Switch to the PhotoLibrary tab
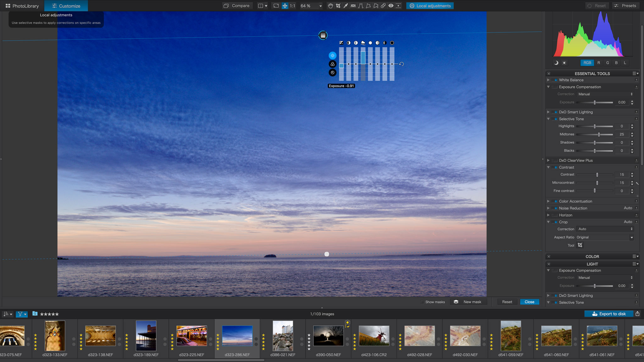The image size is (644, 362). pyautogui.click(x=22, y=6)
